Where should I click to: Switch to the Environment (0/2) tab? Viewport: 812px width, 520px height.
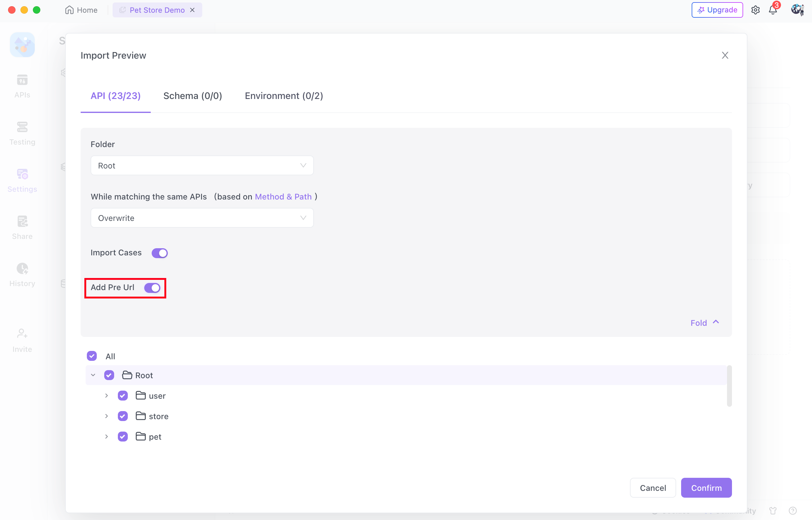(x=284, y=96)
